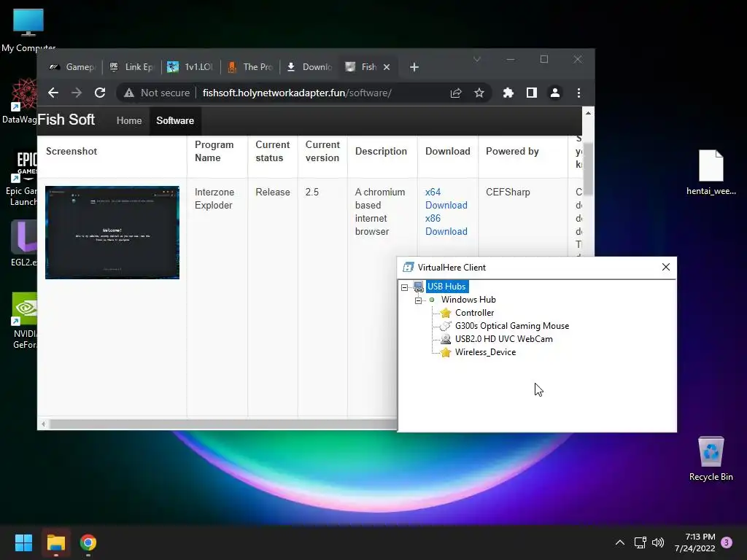Switch to the Downlo tab
Screen dimensions: 747x560
(309, 67)
